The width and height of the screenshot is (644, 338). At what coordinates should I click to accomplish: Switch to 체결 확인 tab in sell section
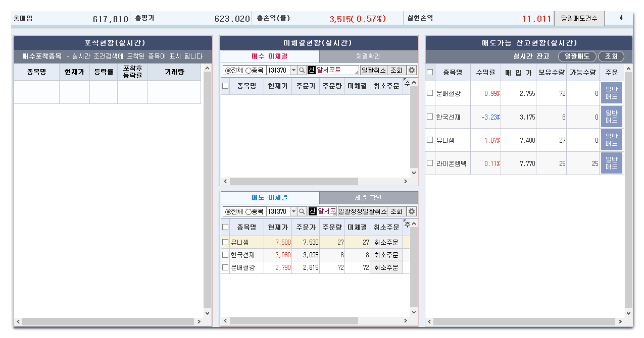point(368,197)
